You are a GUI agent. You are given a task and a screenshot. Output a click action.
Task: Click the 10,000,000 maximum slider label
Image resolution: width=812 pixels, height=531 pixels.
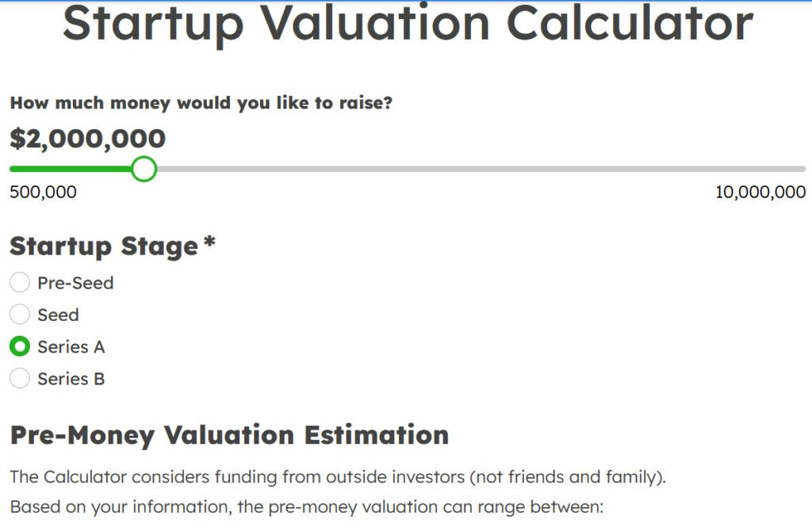(760, 192)
